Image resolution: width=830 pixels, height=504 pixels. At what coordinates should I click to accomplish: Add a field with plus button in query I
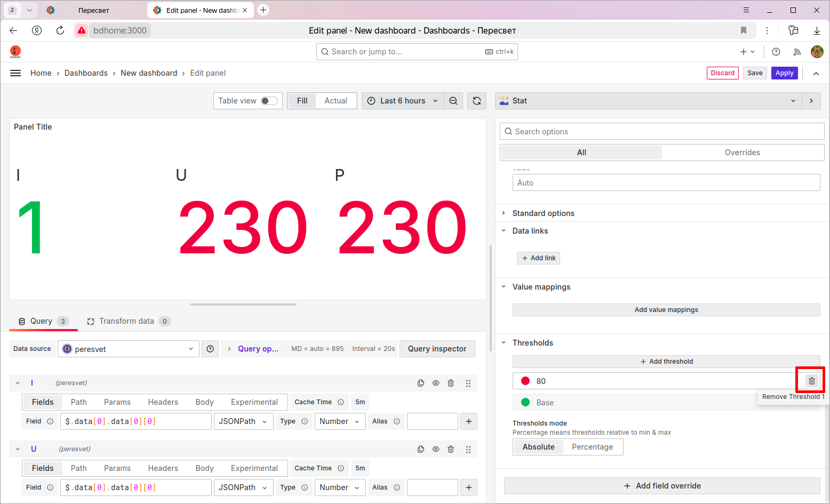coord(469,421)
